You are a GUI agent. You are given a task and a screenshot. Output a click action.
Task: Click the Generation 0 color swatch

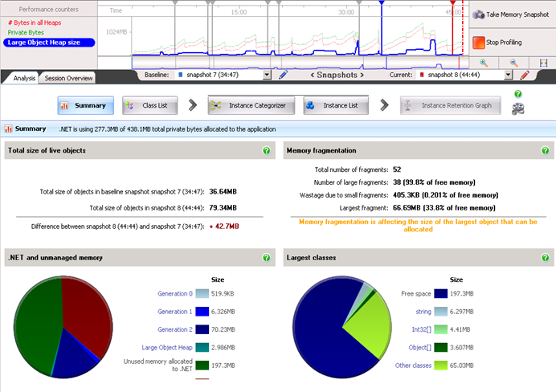(202, 293)
